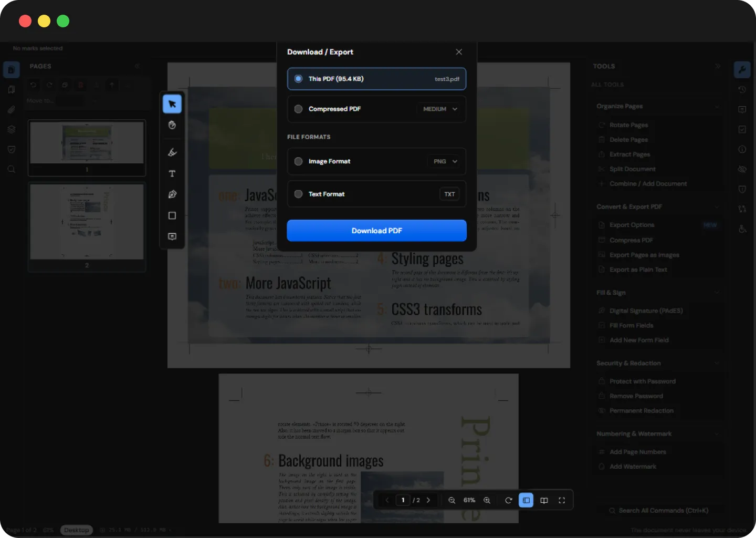Viewport: 756px width, 538px height.
Task: Select the Text tool
Action: pyautogui.click(x=172, y=173)
